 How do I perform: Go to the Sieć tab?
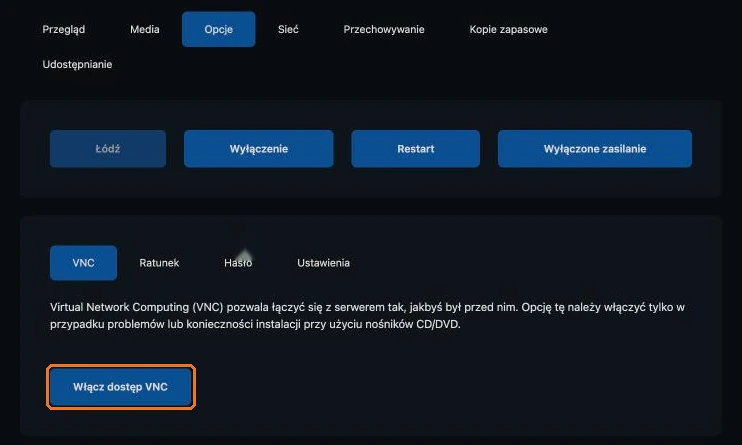click(288, 29)
